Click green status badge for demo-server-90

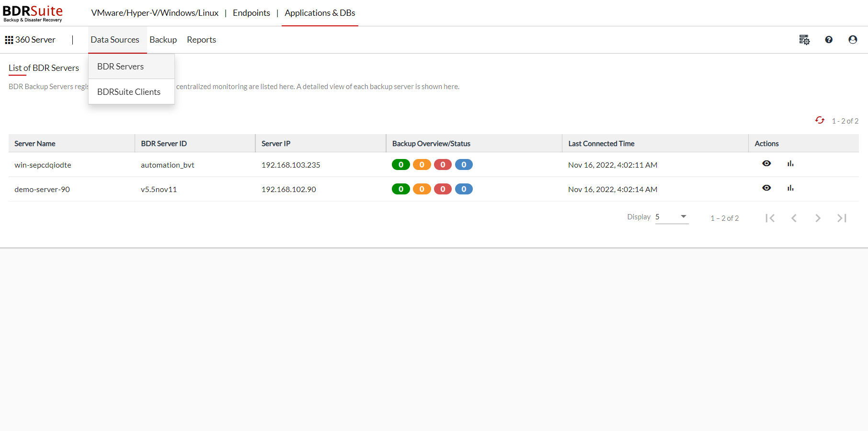[401, 189]
